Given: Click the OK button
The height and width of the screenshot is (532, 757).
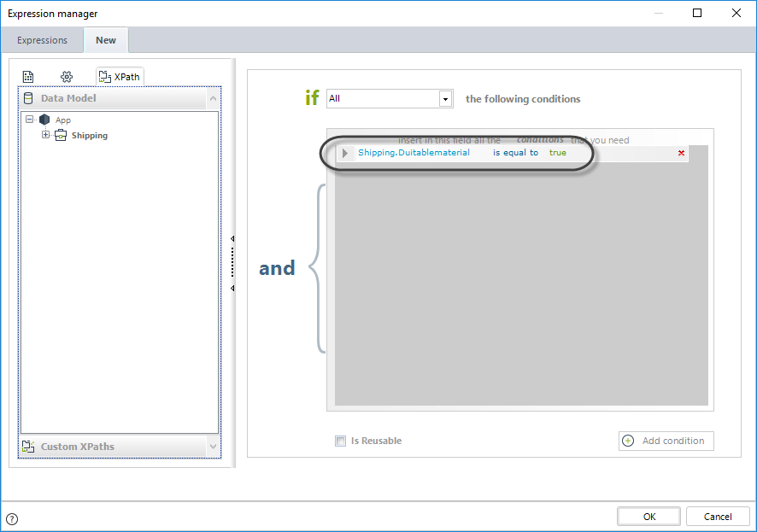Looking at the screenshot, I should point(648,517).
